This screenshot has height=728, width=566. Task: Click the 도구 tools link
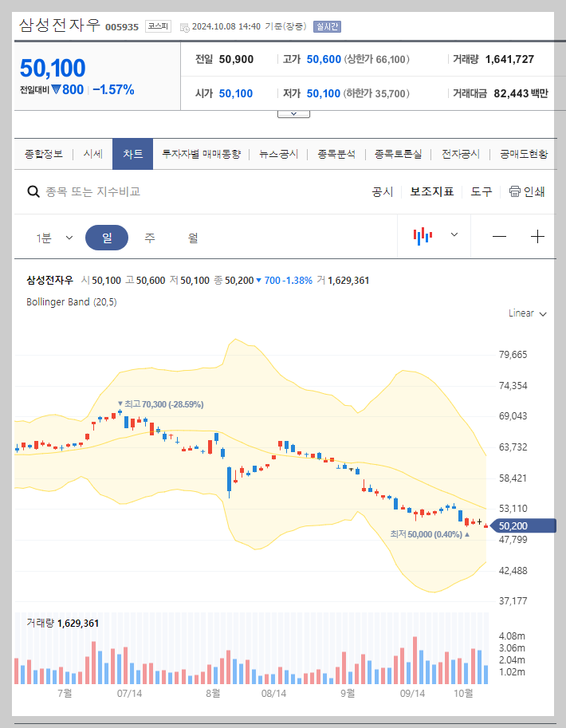tap(481, 191)
